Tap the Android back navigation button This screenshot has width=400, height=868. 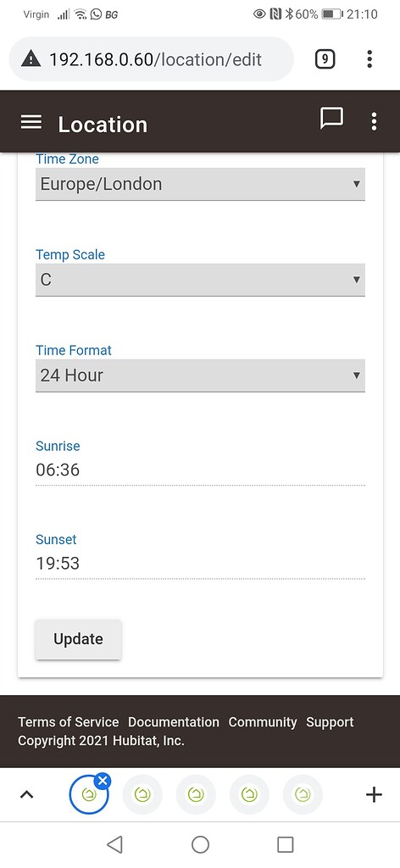[114, 844]
